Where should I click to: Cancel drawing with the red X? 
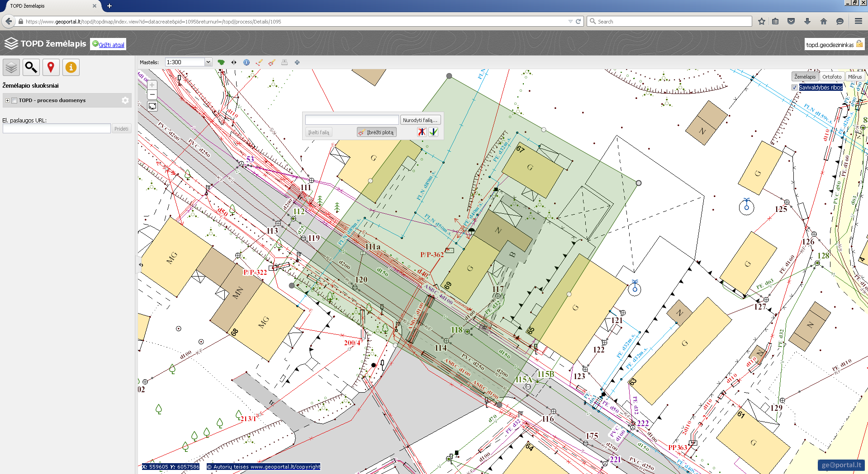pyautogui.click(x=422, y=132)
